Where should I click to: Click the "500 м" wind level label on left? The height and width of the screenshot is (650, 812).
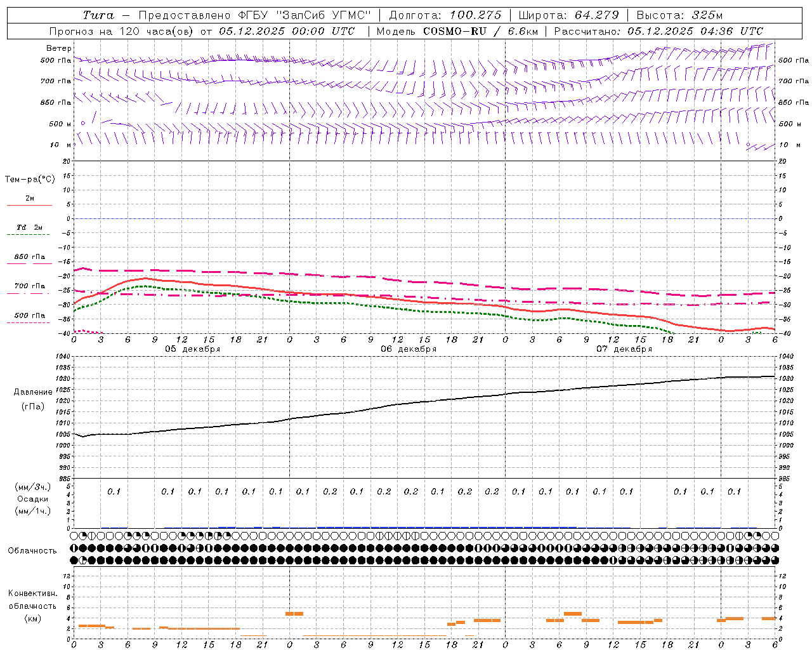pyautogui.click(x=60, y=124)
